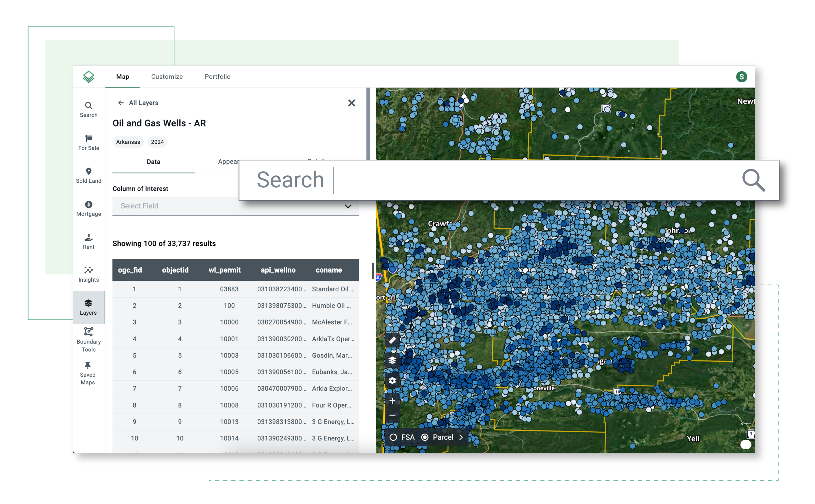Click the Eubanks, Ja... company cell

pos(332,372)
